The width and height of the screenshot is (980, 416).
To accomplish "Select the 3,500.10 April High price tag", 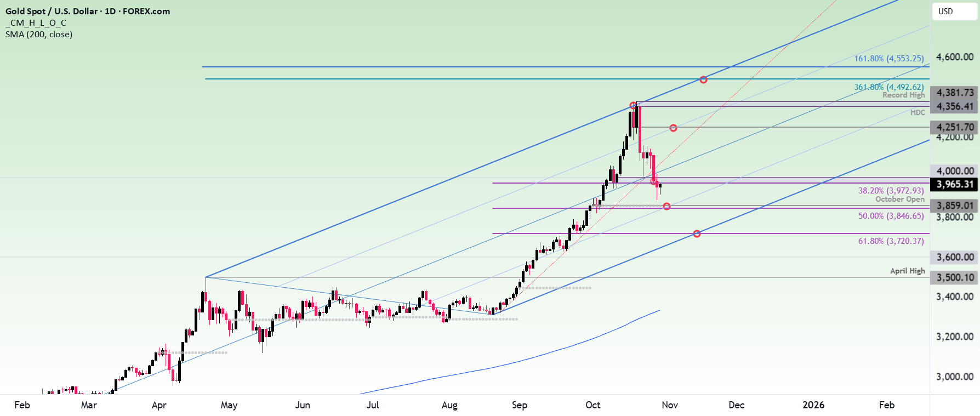I will click(x=955, y=277).
